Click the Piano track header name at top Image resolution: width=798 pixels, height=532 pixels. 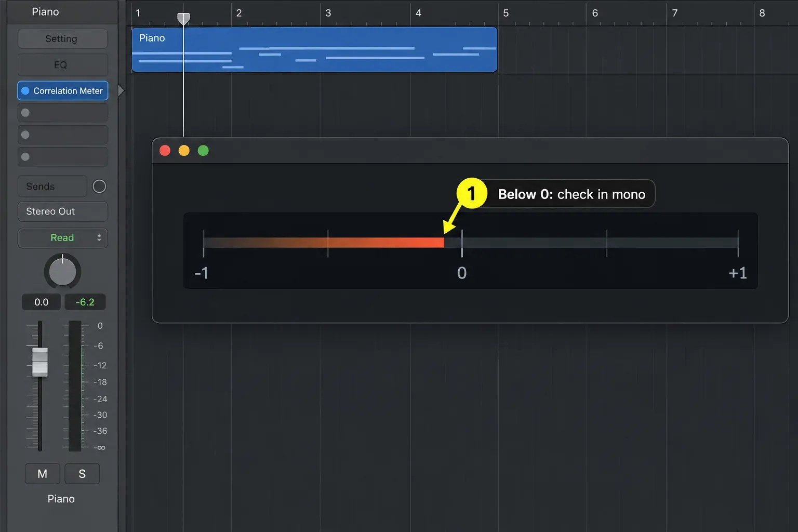[46, 12]
